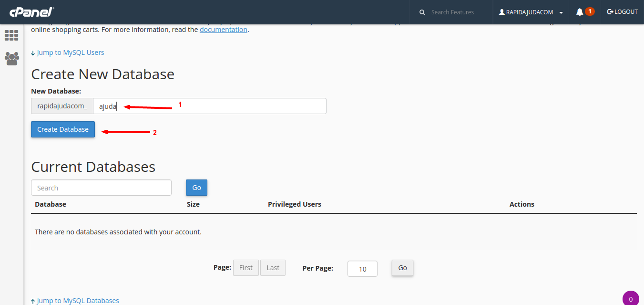Viewport: 644px width, 305px height.
Task: Open the grid home icon in sidebar
Action: pos(11,35)
